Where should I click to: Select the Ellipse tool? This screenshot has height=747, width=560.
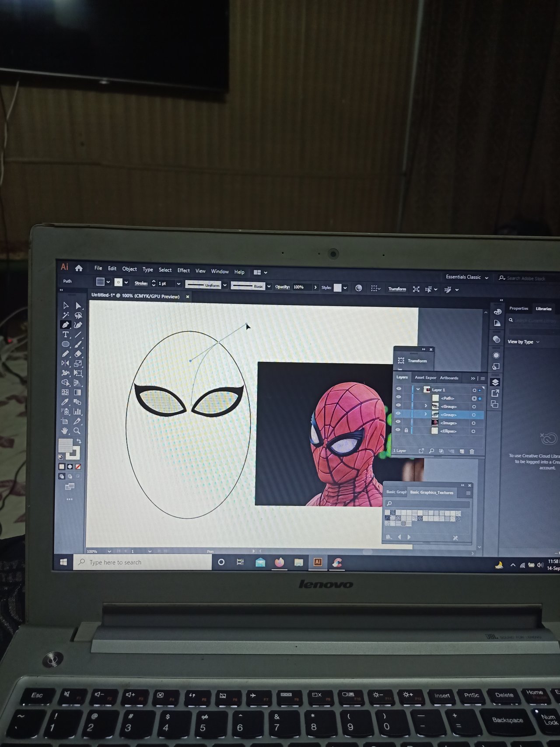coord(66,344)
